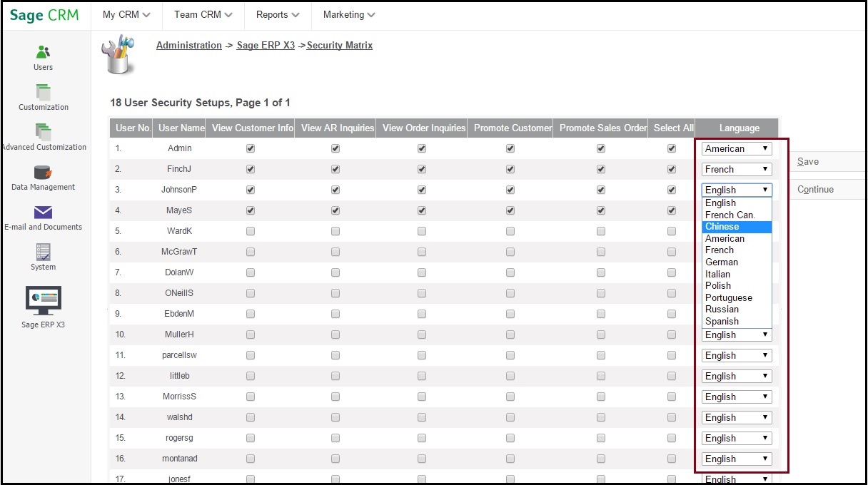
Task: Click the Save button
Action: pos(808,162)
